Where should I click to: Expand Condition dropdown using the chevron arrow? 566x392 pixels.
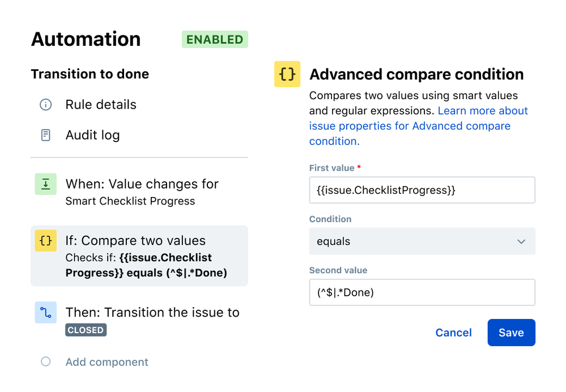(x=521, y=241)
